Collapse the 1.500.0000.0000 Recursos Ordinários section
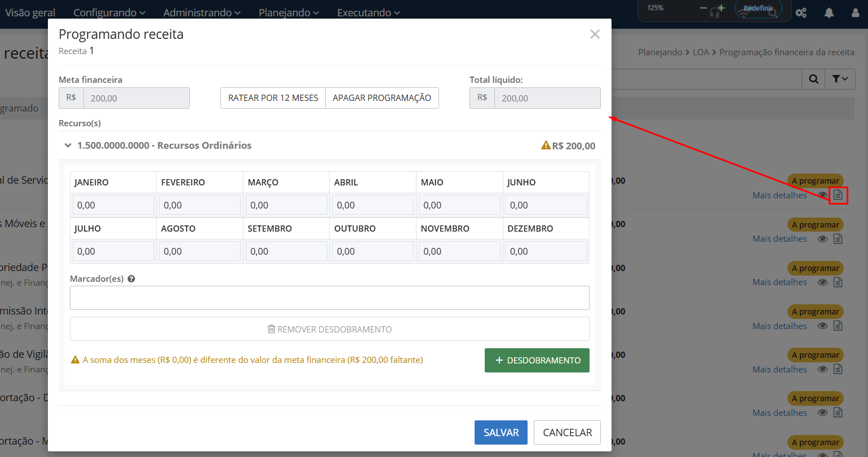This screenshot has height=457, width=868. click(x=68, y=145)
